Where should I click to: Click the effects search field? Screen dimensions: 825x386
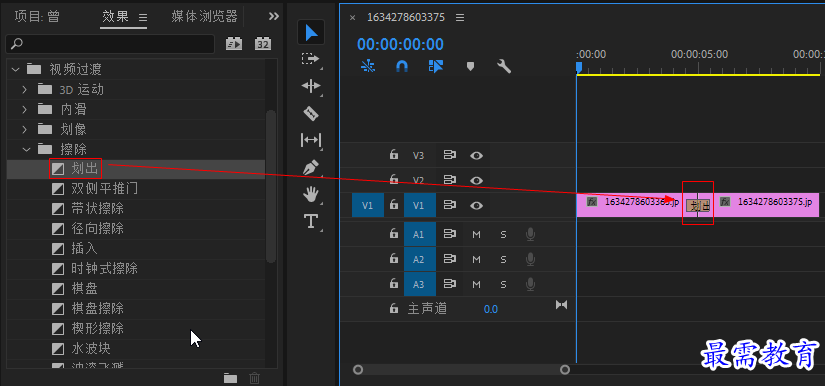tap(110, 44)
